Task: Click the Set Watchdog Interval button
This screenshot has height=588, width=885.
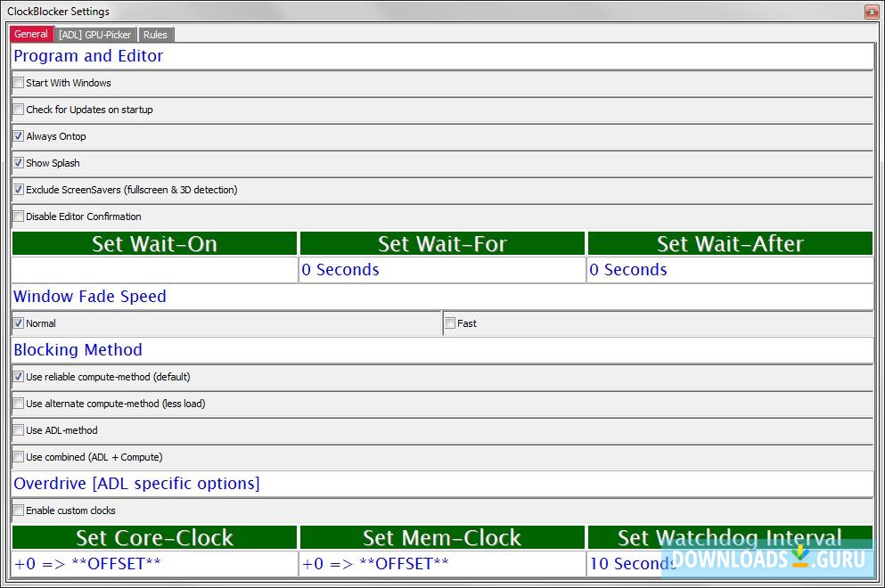Action: 730,537
